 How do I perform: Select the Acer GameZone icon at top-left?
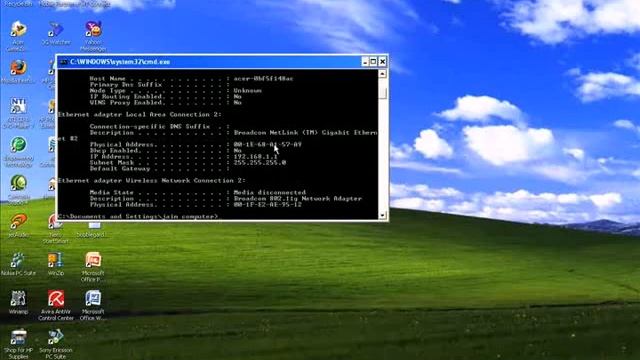18,36
